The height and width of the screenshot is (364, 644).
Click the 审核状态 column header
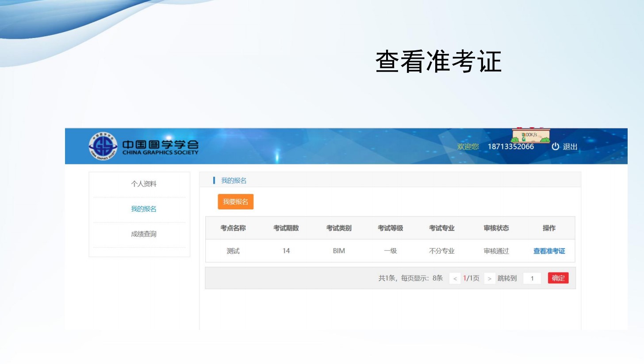pyautogui.click(x=496, y=228)
